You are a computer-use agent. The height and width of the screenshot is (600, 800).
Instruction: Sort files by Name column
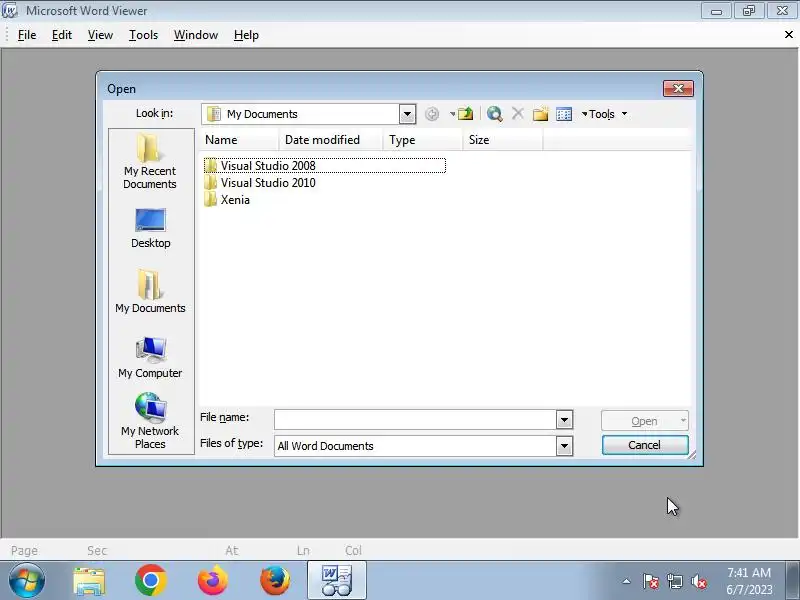coord(239,140)
